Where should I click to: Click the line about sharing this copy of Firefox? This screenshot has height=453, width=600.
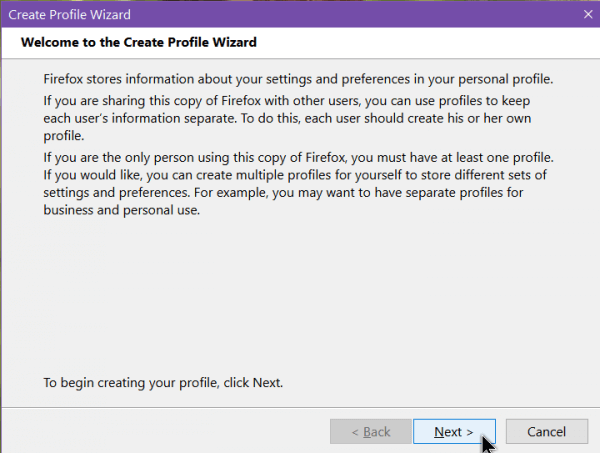pyautogui.click(x=287, y=101)
